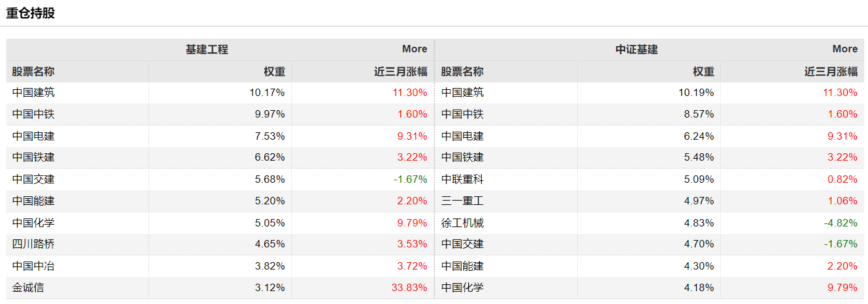Click the 10.17% weight value

[x=267, y=92]
